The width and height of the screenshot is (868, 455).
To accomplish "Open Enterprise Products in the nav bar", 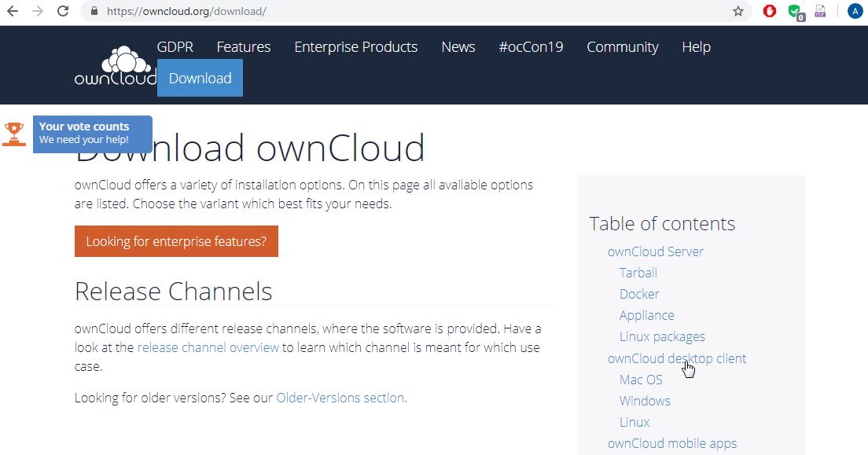I will [356, 47].
